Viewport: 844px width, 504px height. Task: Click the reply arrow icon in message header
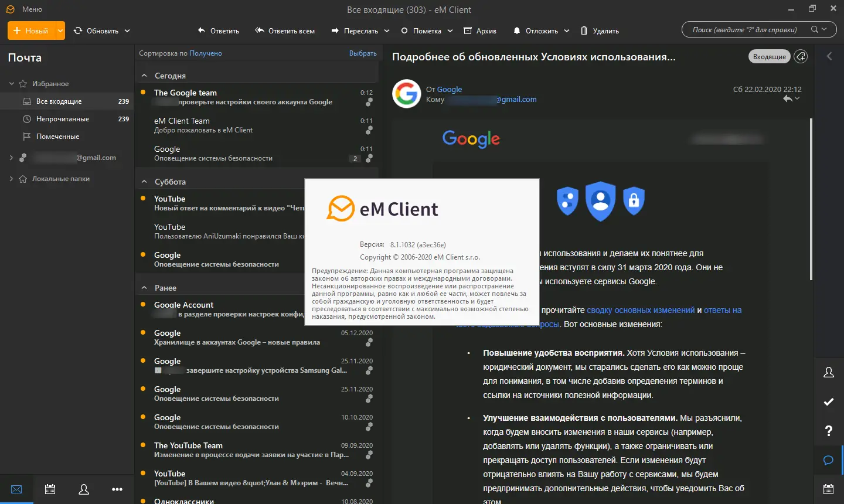(788, 99)
